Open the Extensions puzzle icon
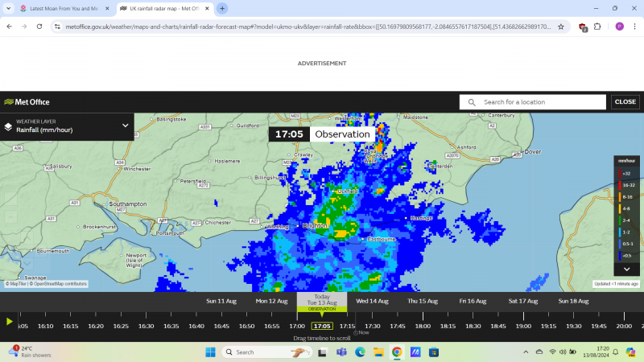 point(597,27)
